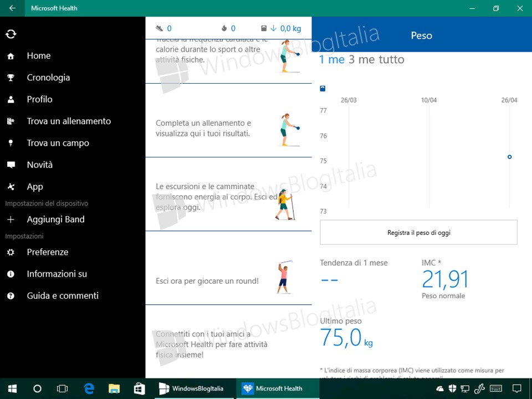
Task: Click the hiker illustration
Action: tap(284, 204)
